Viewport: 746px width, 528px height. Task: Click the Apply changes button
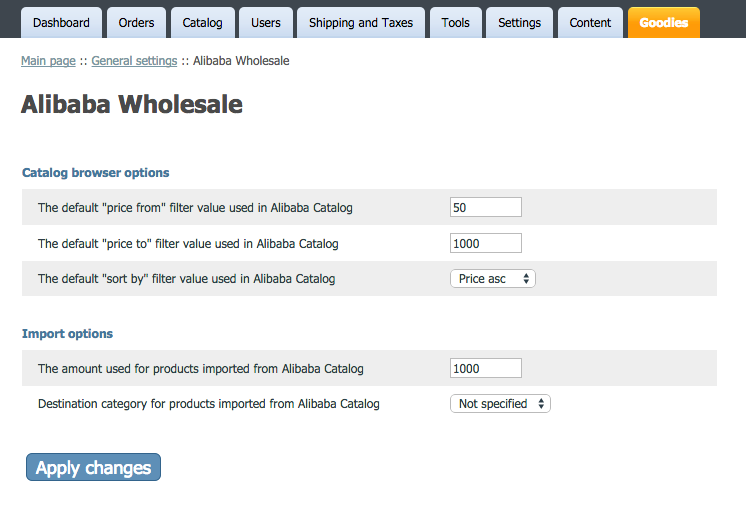coord(93,467)
